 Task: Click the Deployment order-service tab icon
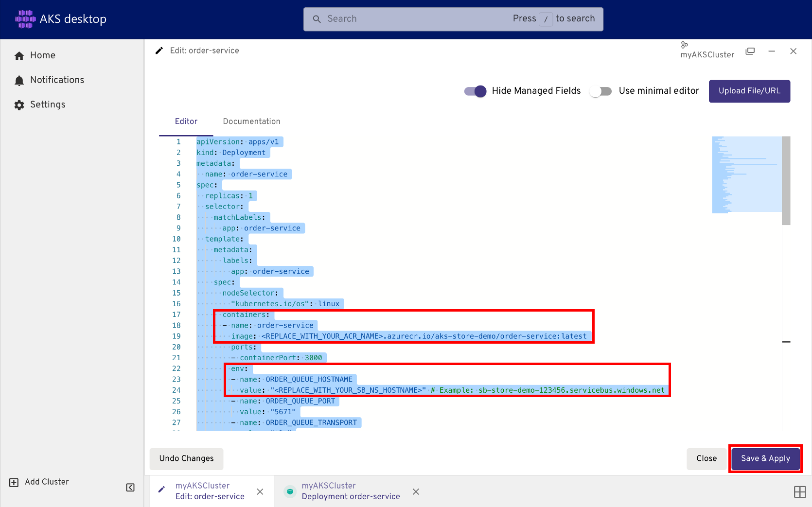pos(290,491)
